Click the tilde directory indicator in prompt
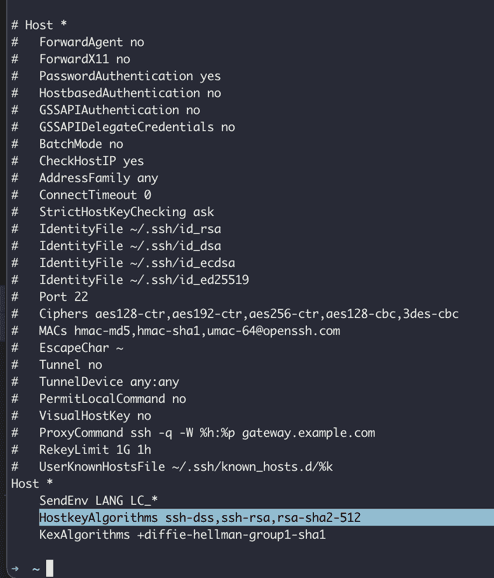The height and width of the screenshot is (578, 494). 36,569
